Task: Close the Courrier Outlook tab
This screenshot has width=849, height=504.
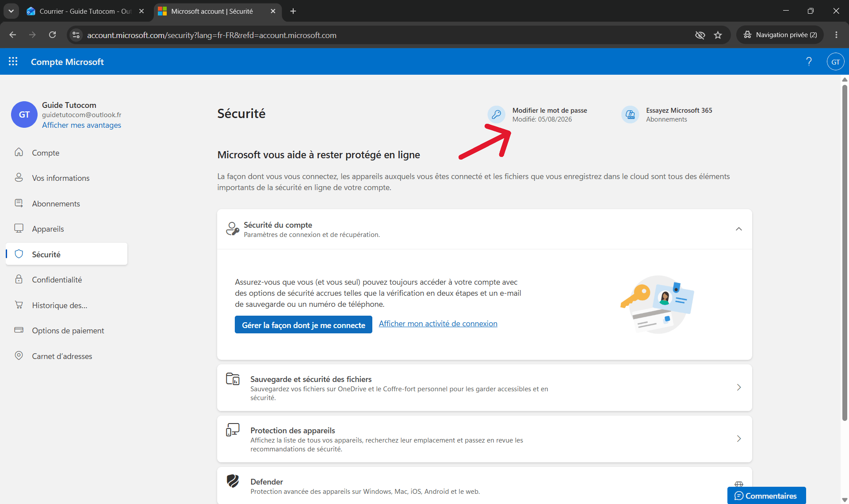Action: [x=141, y=11]
